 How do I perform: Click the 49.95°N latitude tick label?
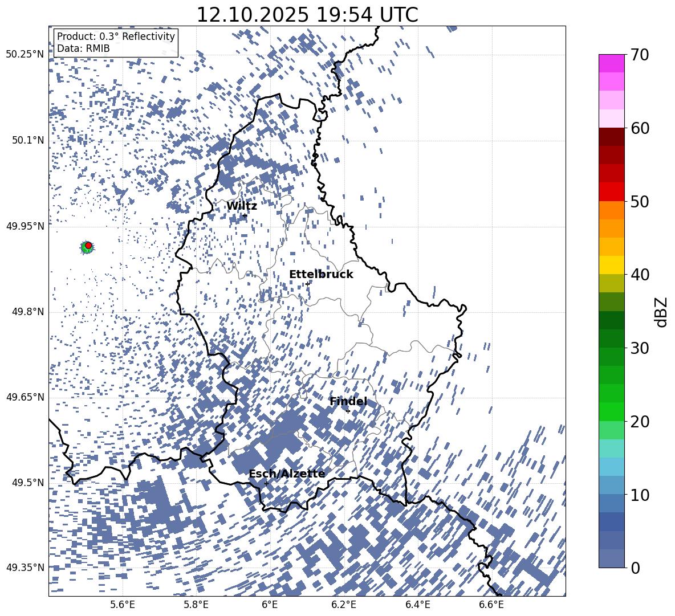coord(25,226)
